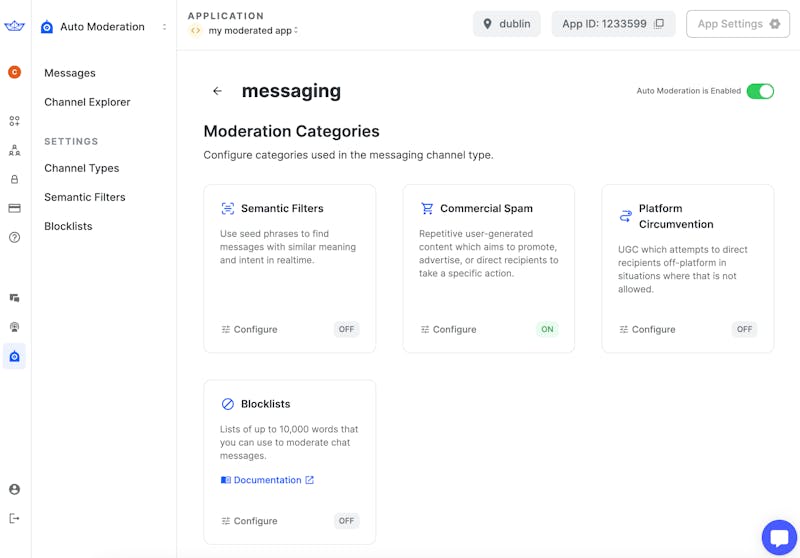
Task: Click the Auto Moderation shield icon
Action: coord(47,27)
